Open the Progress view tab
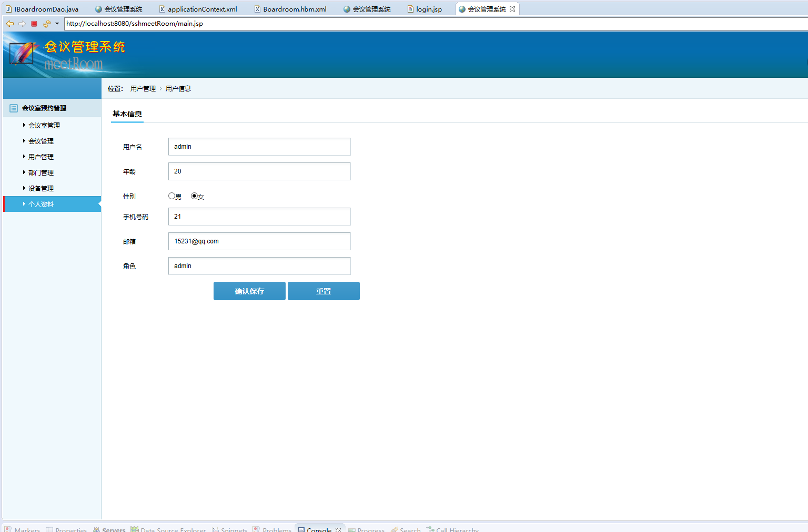Viewport: 808px width, 532px height. 366,529
